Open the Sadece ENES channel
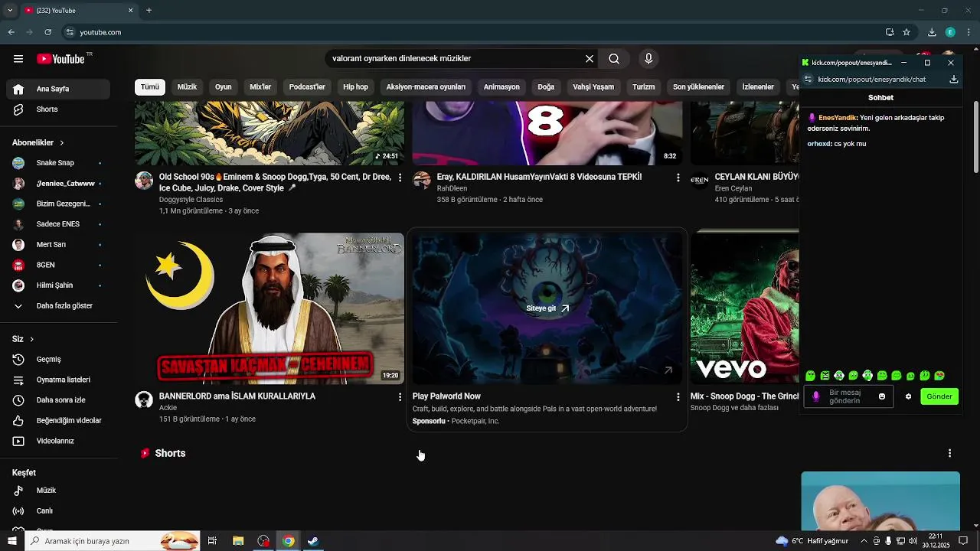This screenshot has height=551, width=980. [x=58, y=224]
